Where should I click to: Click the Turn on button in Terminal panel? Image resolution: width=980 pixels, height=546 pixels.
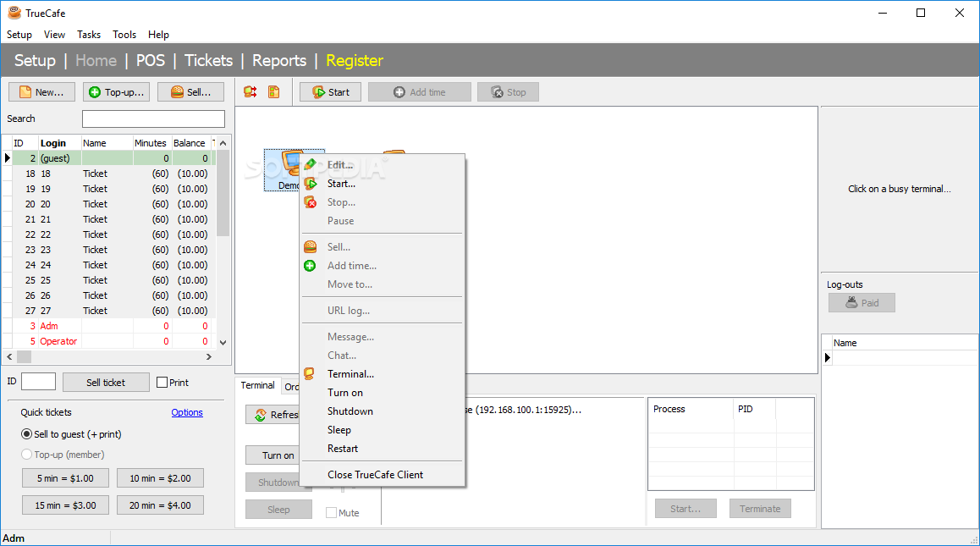(x=273, y=455)
